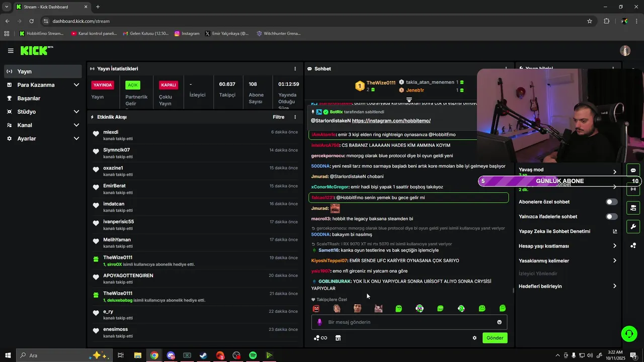644x362 pixels.
Task: Open Başarılar in the sidebar
Action: point(43,98)
